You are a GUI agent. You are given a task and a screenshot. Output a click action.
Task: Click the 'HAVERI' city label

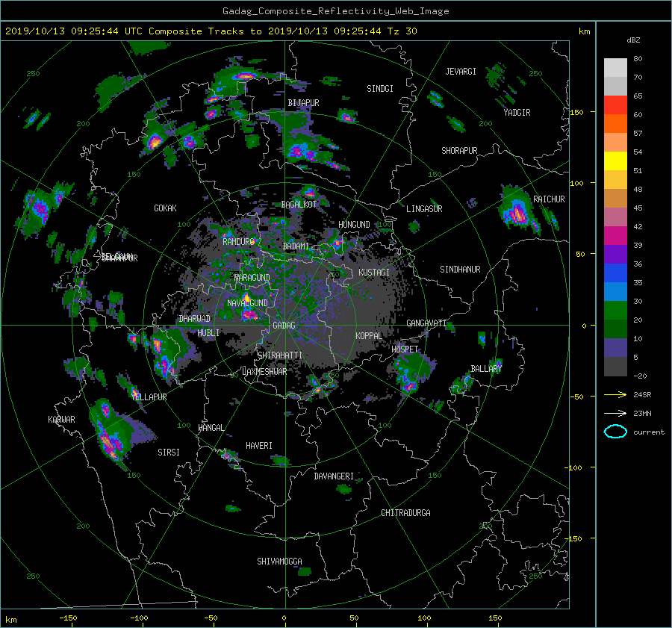point(259,446)
